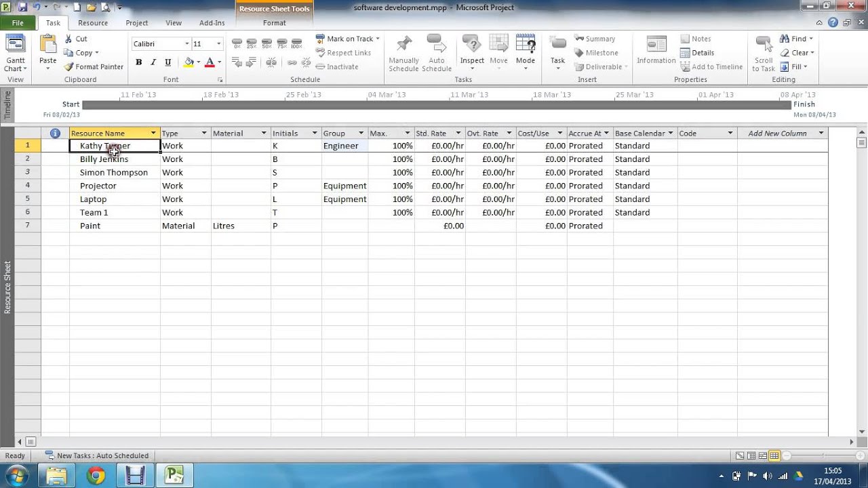Mark task 50% complete
Screen dimensions: 868x488
coord(267,44)
